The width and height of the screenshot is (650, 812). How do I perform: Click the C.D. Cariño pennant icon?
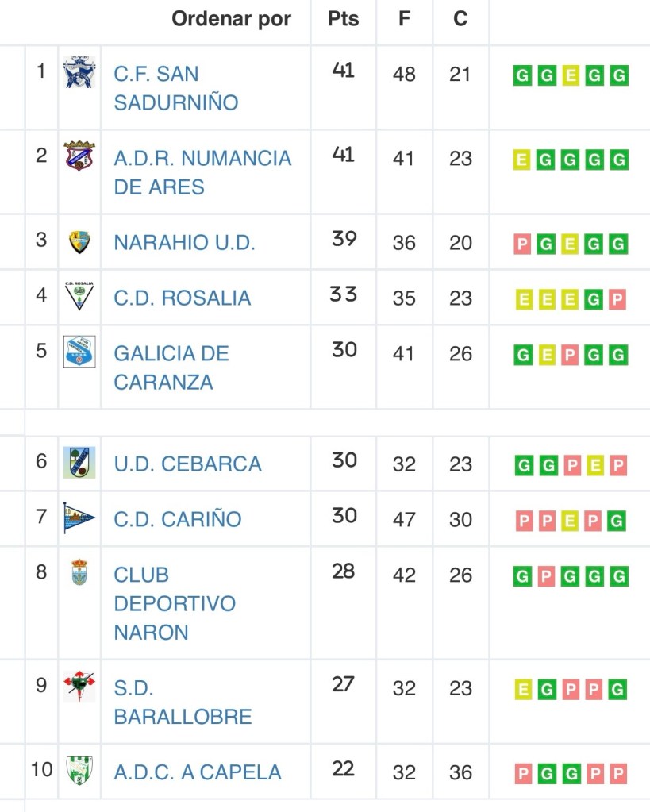[79, 518]
